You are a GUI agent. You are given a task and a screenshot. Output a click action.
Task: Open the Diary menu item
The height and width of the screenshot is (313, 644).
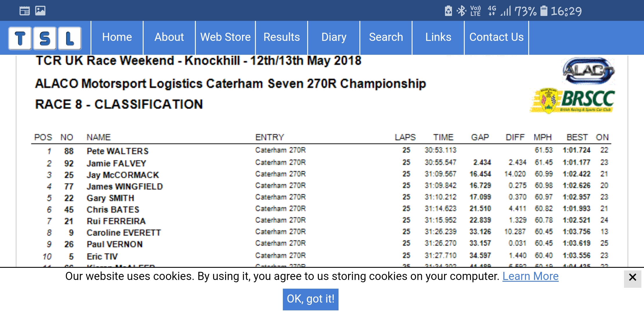pos(334,37)
